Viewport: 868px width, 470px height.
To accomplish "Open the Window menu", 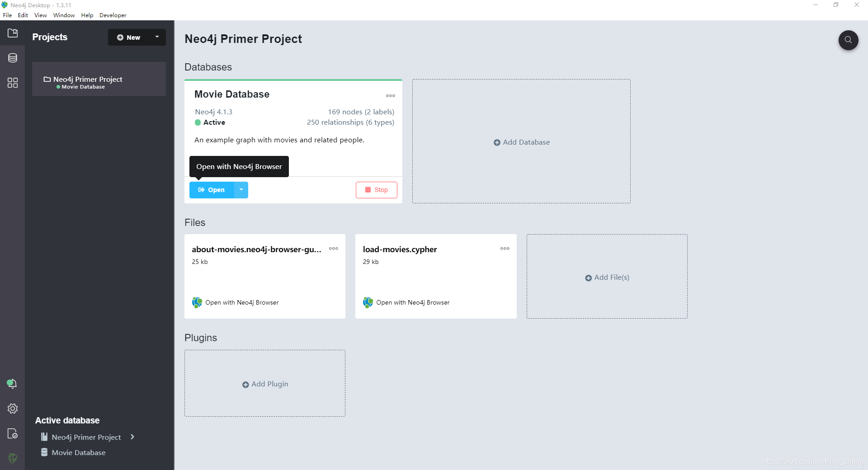I will point(64,15).
